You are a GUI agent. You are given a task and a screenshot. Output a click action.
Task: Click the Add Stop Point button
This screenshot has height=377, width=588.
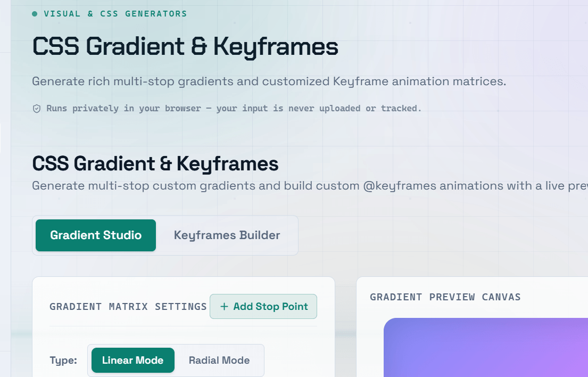[x=263, y=307]
